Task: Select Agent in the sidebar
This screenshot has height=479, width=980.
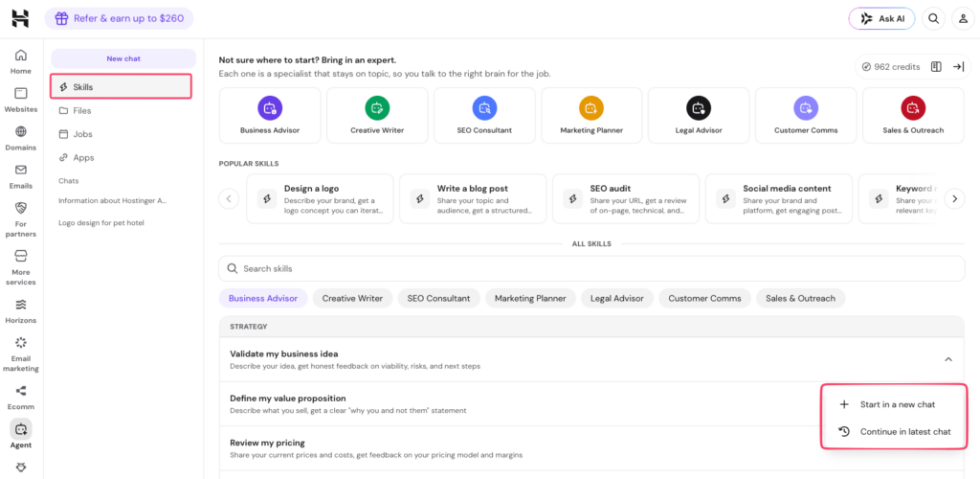Action: click(x=21, y=435)
